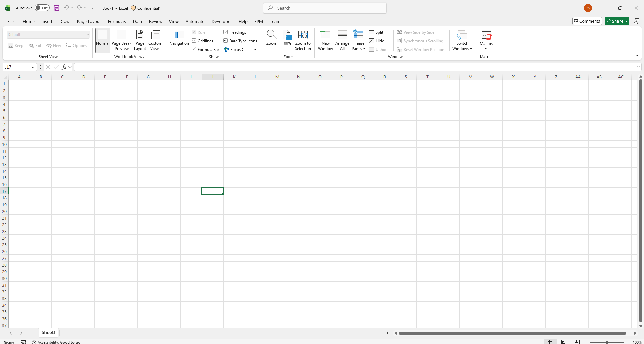
Task: Open the user account avatar PN
Action: (588, 8)
